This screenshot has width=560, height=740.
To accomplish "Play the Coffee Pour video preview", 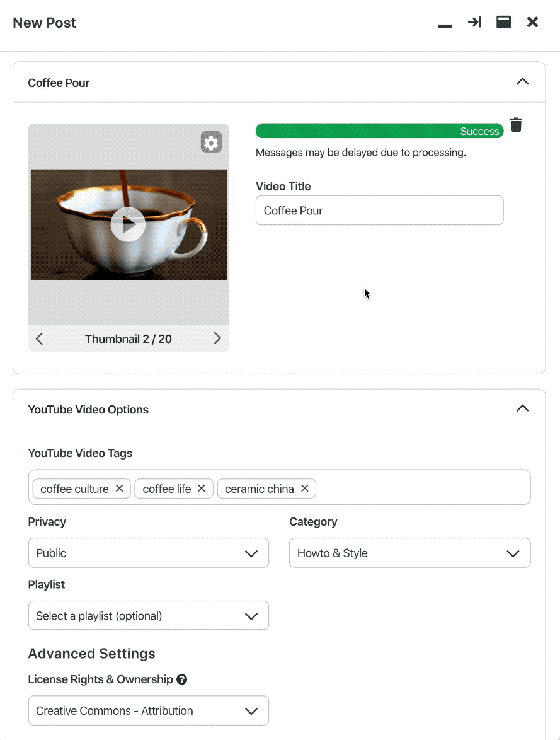I will pos(128,224).
